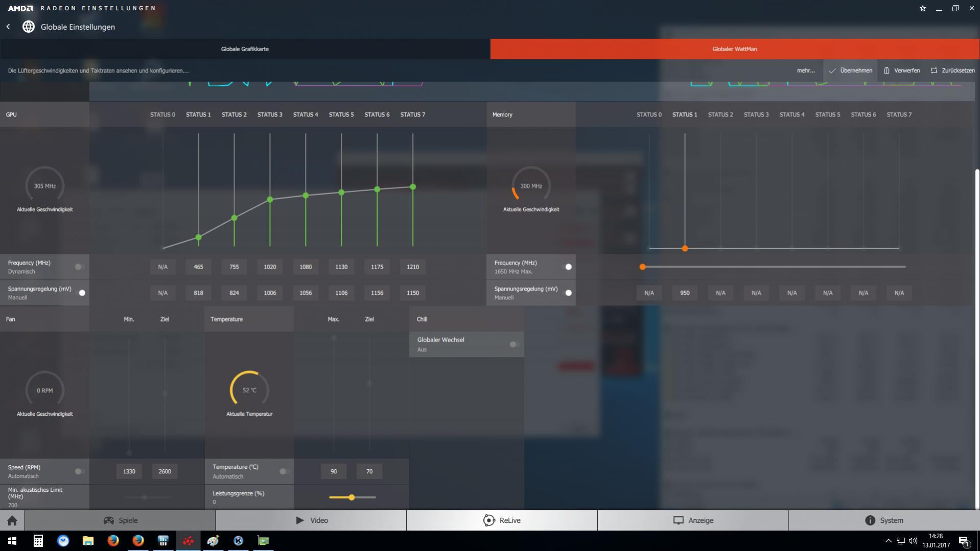Click the network icon in the system tray
Screen dimensions: 980x551
pos(901,541)
